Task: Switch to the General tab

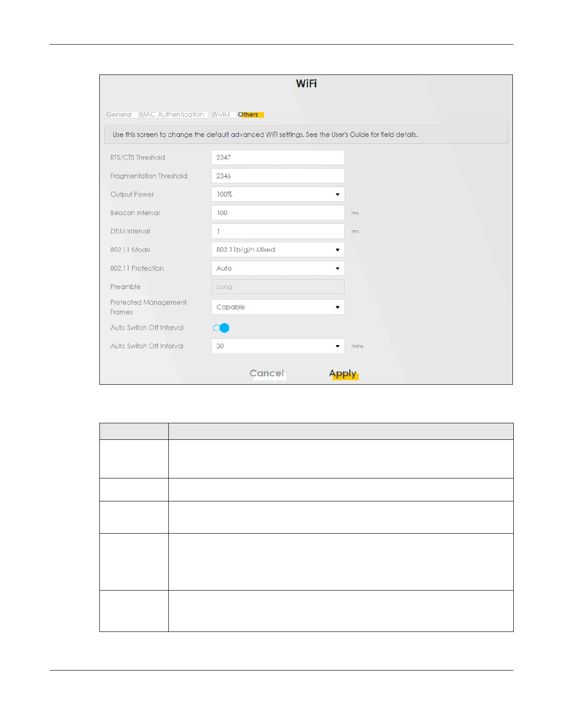Action: [119, 114]
